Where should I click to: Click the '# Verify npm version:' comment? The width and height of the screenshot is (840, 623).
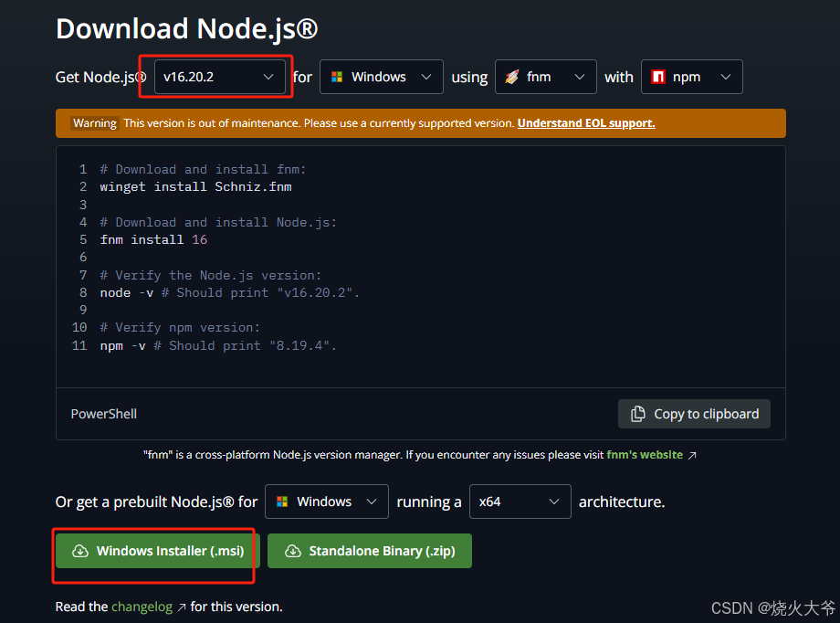[x=180, y=328]
